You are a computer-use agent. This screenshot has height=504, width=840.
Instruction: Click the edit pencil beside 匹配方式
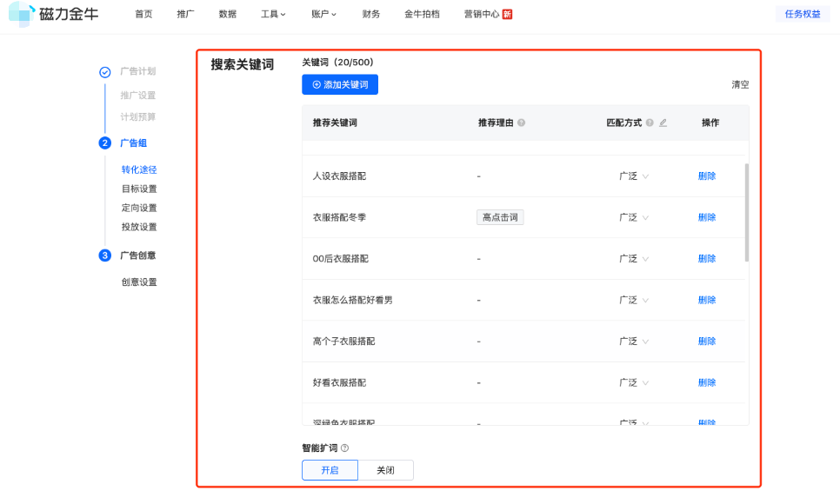pos(662,123)
